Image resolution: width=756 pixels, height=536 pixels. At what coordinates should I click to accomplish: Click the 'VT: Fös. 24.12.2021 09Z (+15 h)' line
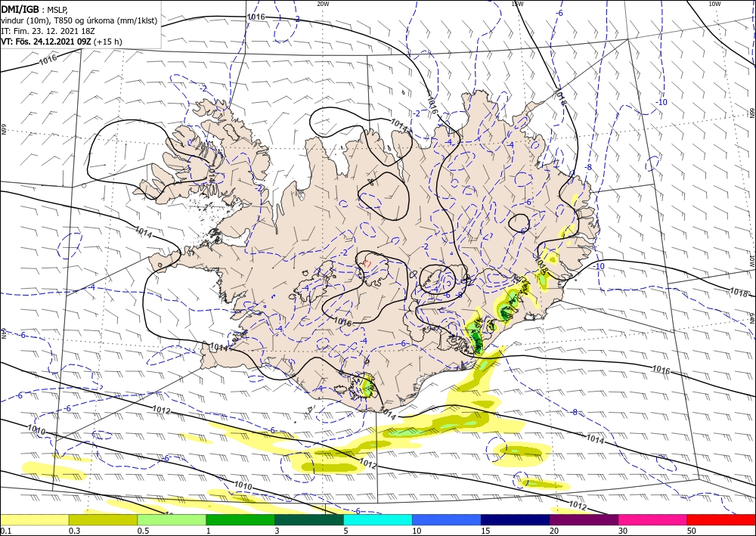tap(62, 42)
